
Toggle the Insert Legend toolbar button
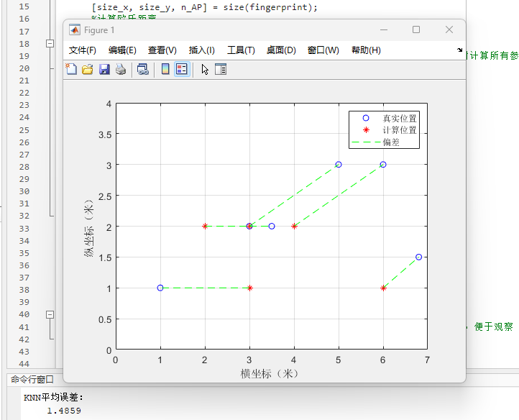(181, 69)
